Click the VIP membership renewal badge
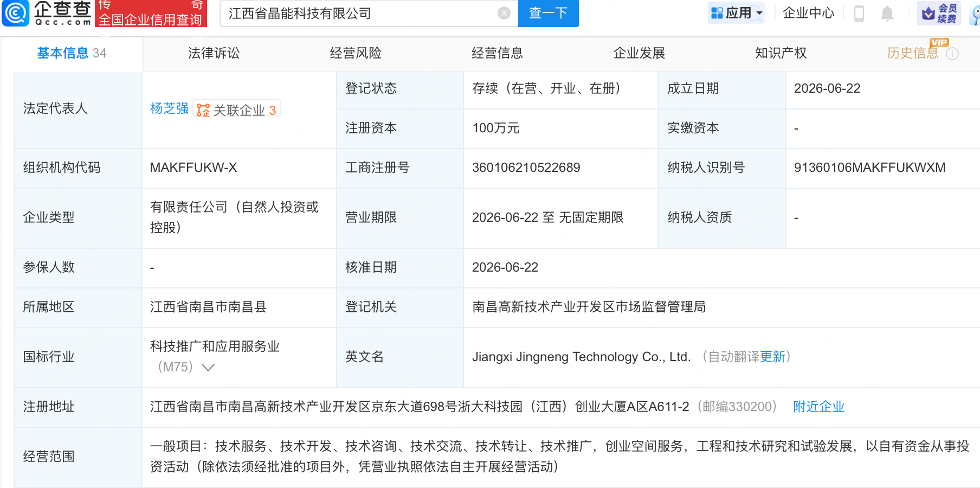 tap(939, 13)
